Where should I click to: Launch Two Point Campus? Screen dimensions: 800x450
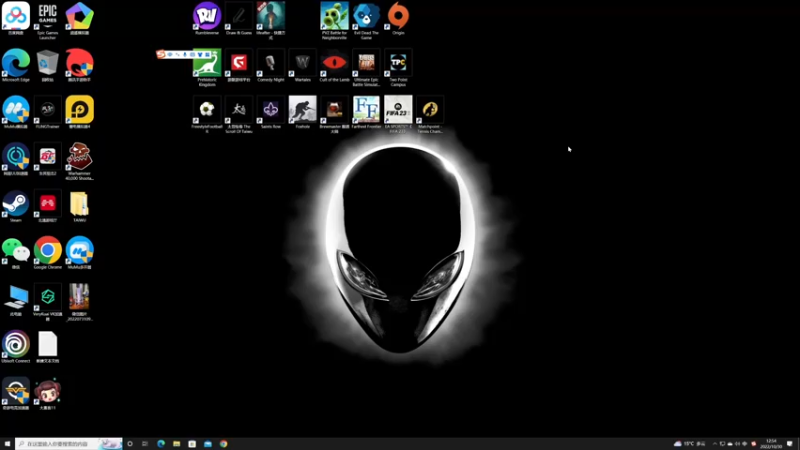coord(398,67)
